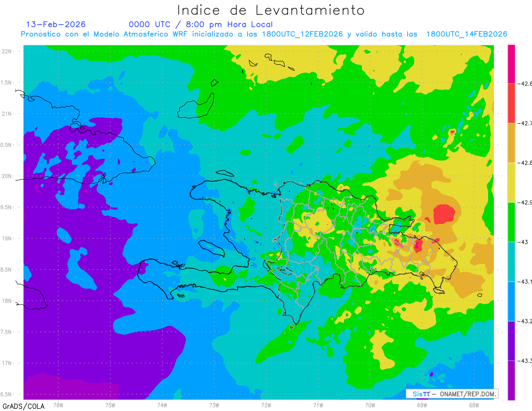532x411 pixels.
Task: Pick the red legend segment above -42.7
Action: pyautogui.click(x=511, y=103)
